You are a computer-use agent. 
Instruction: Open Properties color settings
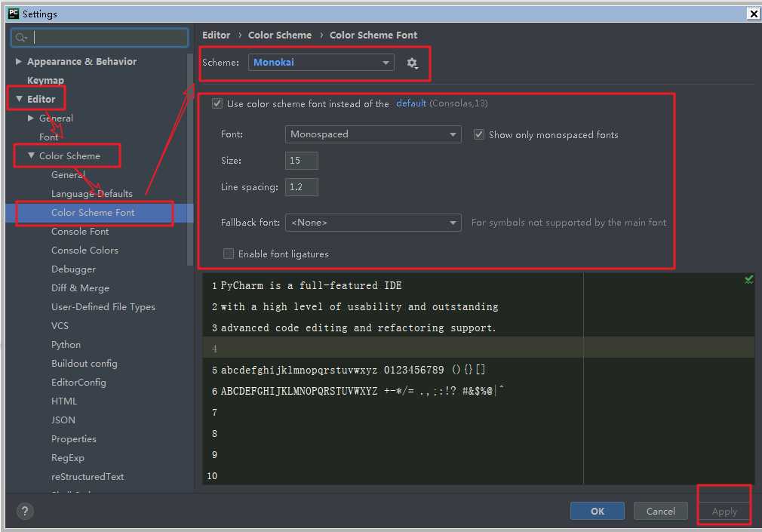[x=73, y=439]
